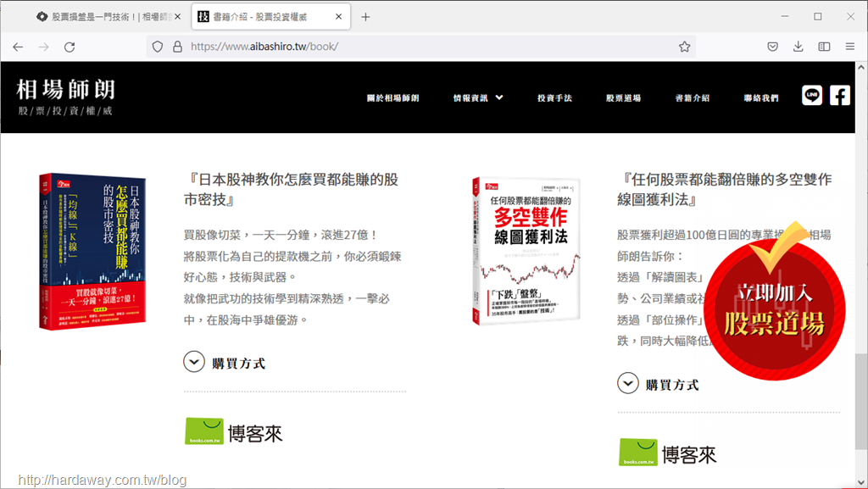The height and width of the screenshot is (489, 868).
Task: Open 關於相場師朗 menu item
Action: pyautogui.click(x=393, y=98)
